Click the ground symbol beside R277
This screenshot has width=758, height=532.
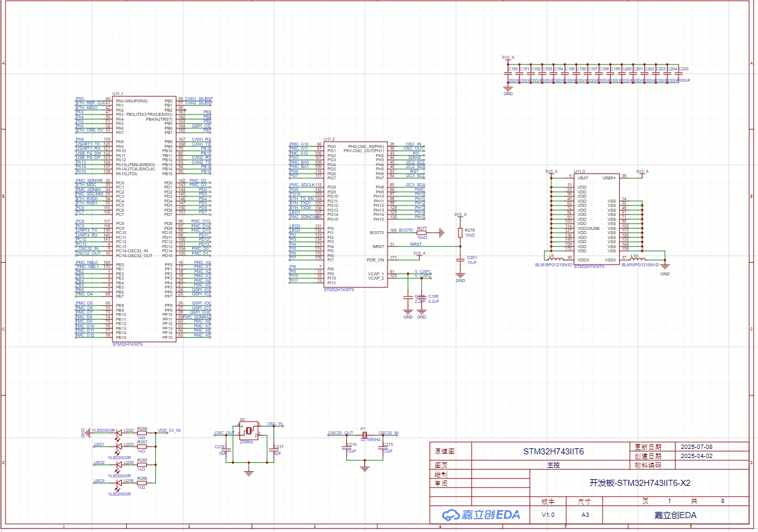pos(442,232)
